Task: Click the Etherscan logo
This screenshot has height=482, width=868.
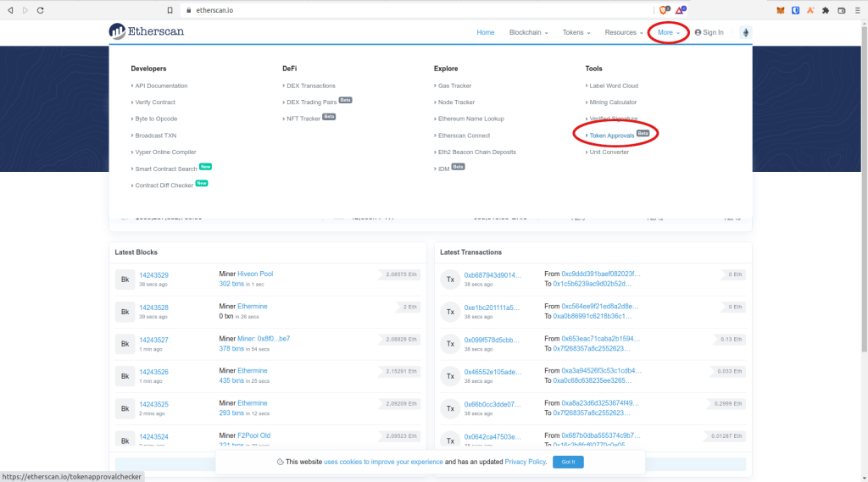Action: [x=146, y=31]
